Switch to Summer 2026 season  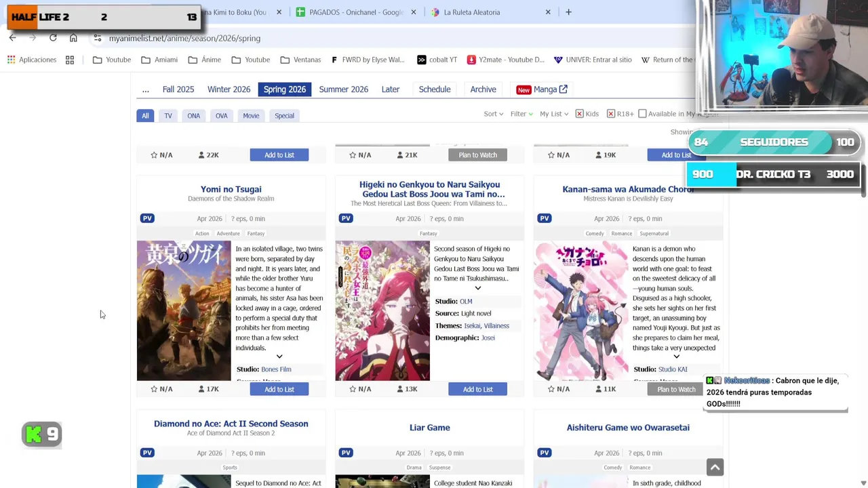(344, 89)
